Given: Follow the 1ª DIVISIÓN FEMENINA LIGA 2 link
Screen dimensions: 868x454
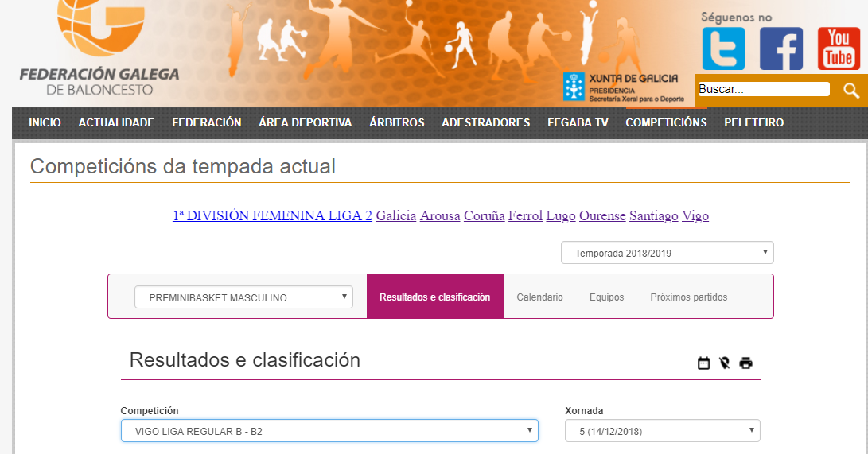Looking at the screenshot, I should click(x=272, y=215).
